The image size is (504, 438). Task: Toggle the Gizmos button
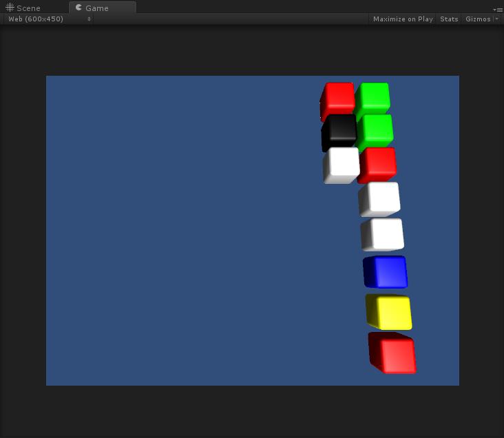[x=478, y=19]
